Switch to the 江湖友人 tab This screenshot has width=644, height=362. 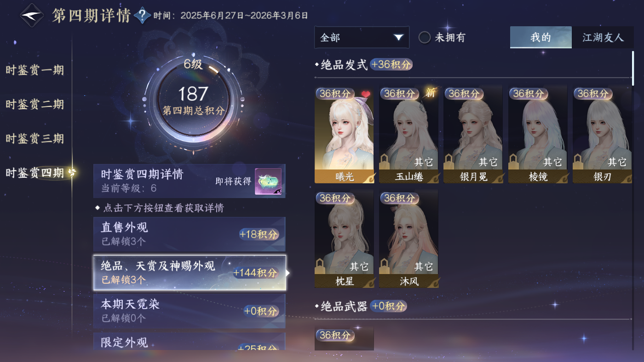point(603,37)
